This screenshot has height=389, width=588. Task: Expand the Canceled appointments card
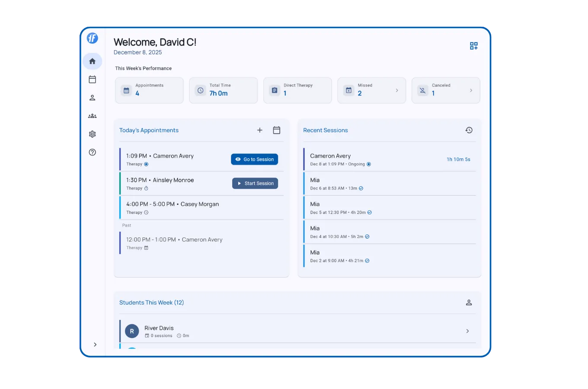pyautogui.click(x=471, y=90)
